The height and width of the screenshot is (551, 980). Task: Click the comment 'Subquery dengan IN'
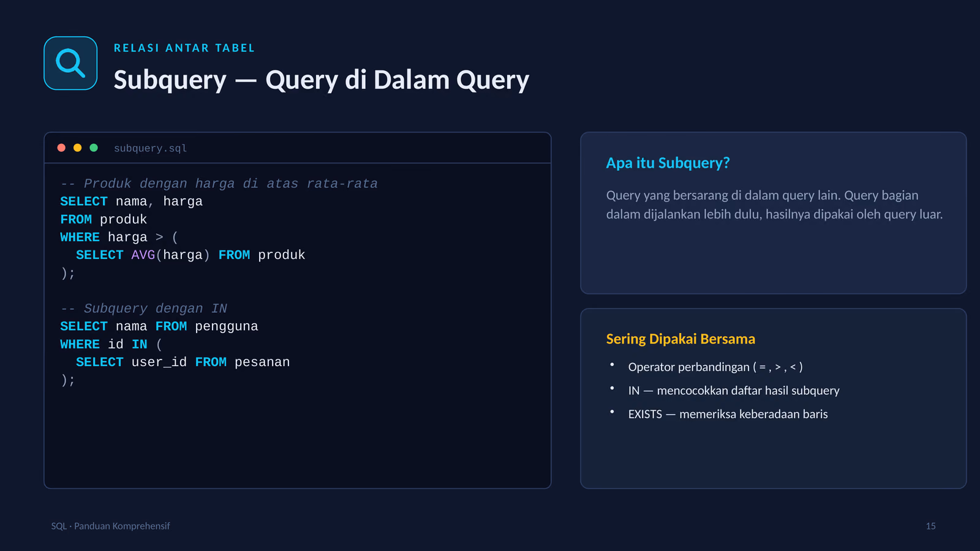pyautogui.click(x=144, y=309)
